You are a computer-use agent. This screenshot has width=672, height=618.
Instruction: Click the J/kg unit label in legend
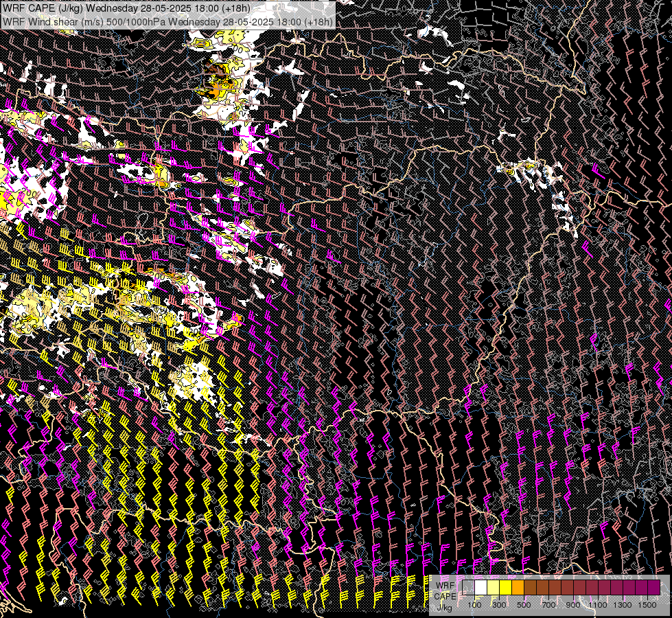(x=444, y=608)
